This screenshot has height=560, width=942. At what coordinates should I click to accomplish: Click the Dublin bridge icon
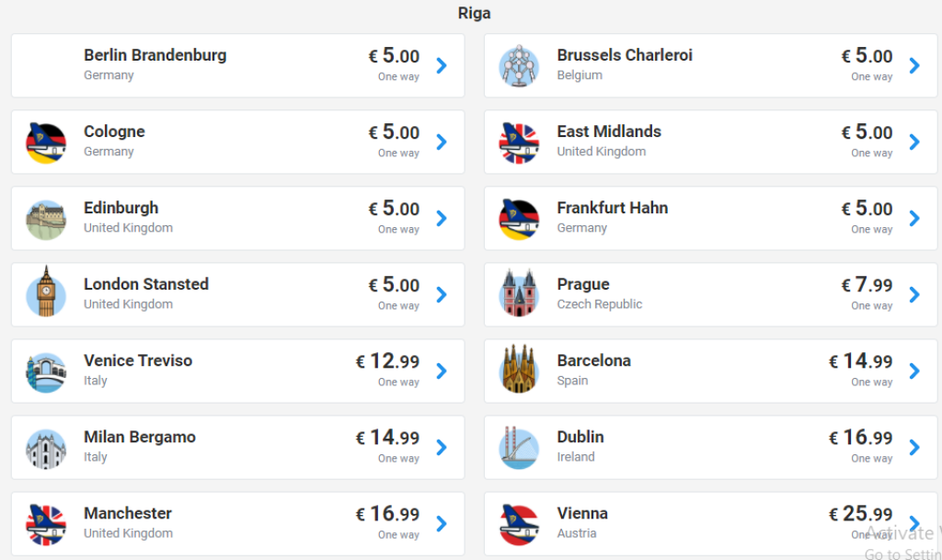pos(519,448)
